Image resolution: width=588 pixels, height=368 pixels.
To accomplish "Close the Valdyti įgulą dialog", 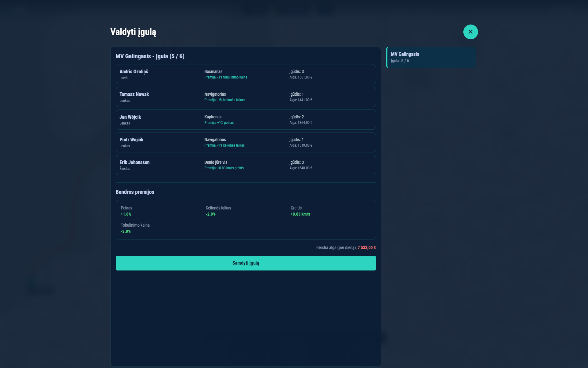I will tap(470, 32).
